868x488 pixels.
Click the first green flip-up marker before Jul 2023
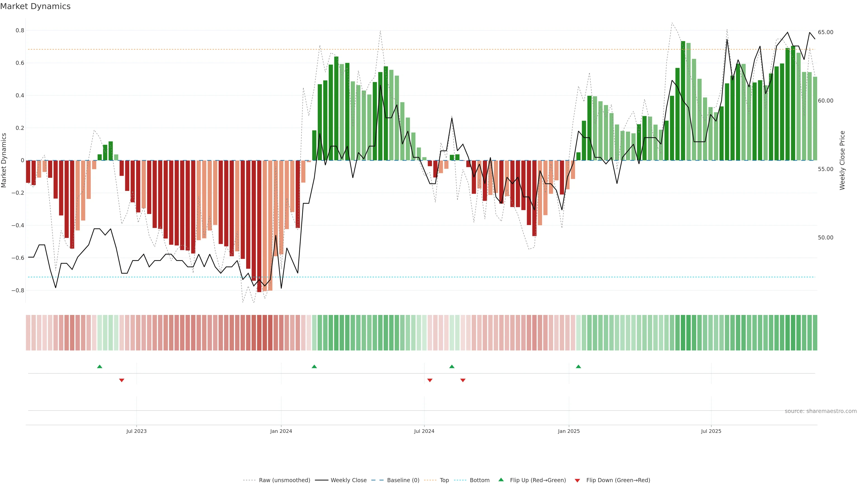99,366
